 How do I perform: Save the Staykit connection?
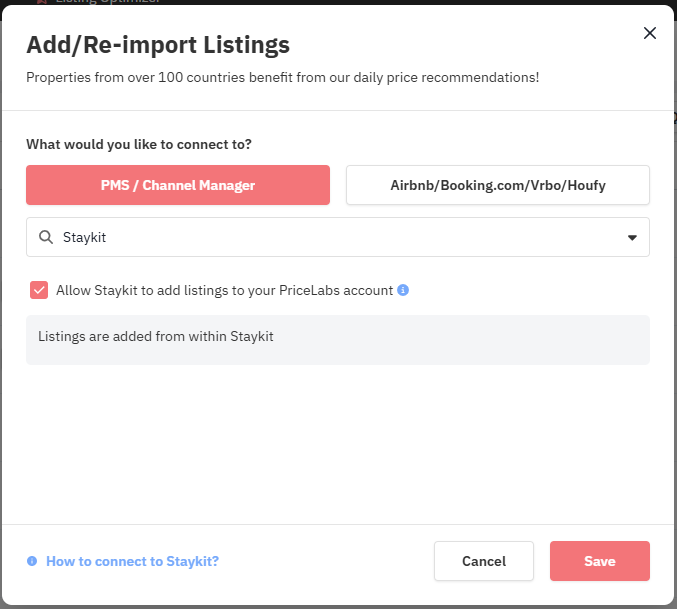coord(600,561)
